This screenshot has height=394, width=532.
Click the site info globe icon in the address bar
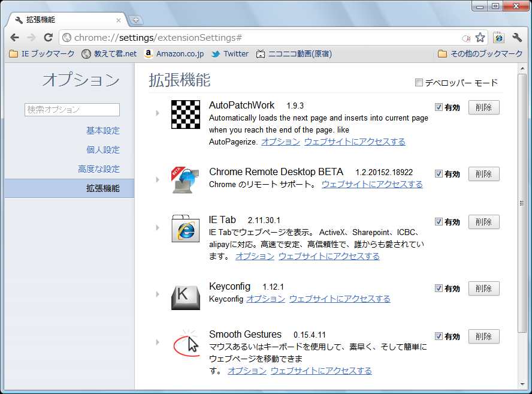67,37
